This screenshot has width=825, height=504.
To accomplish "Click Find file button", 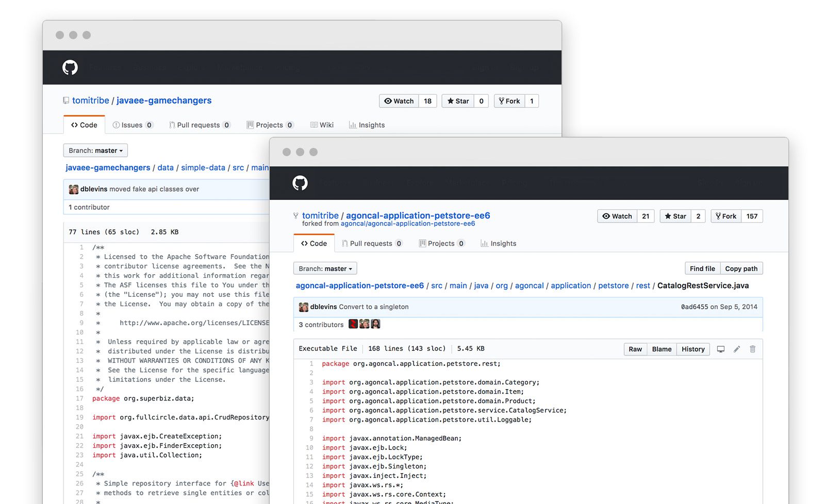I will click(702, 268).
